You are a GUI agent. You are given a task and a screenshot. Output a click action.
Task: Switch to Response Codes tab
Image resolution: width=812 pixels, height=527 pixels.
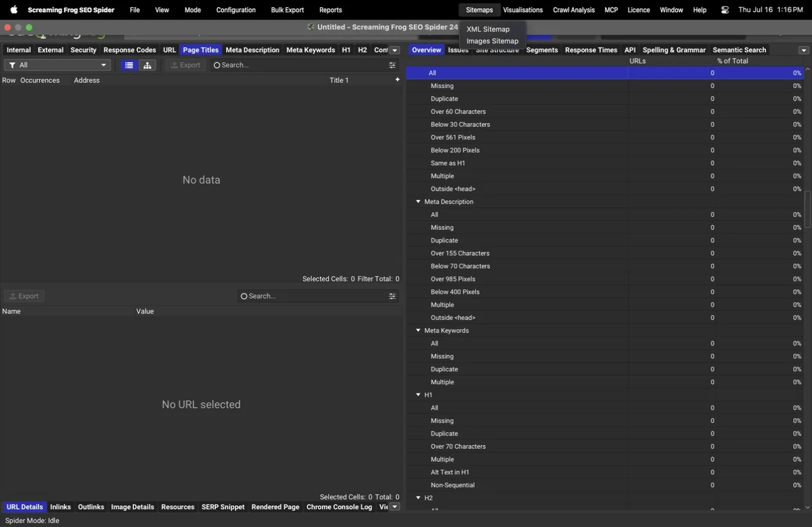pos(130,50)
